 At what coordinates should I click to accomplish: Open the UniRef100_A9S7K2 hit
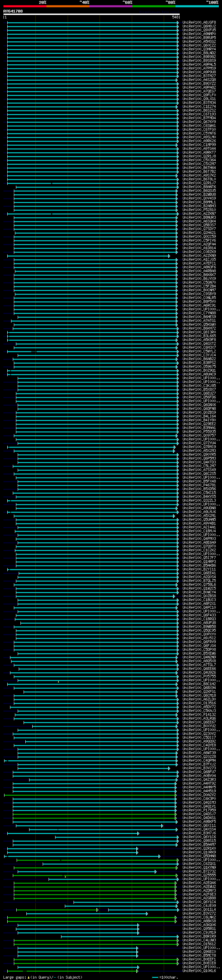(199, 175)
